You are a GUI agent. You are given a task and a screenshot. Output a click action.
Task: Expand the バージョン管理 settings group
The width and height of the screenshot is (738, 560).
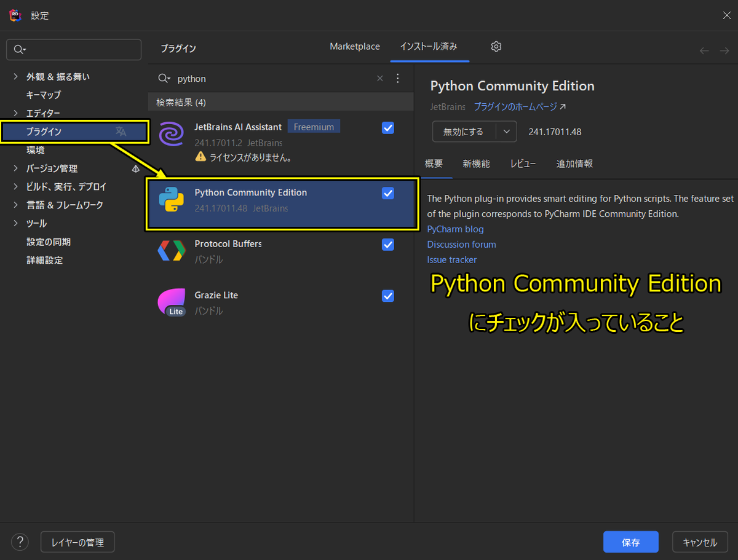click(x=16, y=168)
